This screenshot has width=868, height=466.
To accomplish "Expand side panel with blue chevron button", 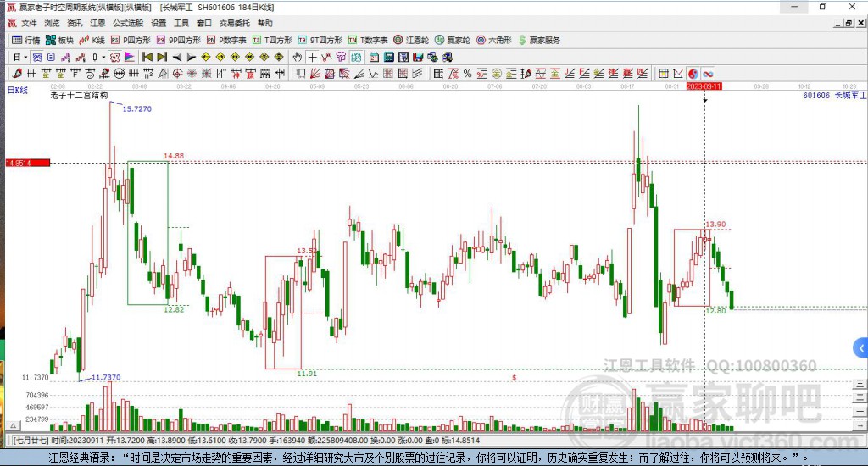I will click(x=861, y=349).
